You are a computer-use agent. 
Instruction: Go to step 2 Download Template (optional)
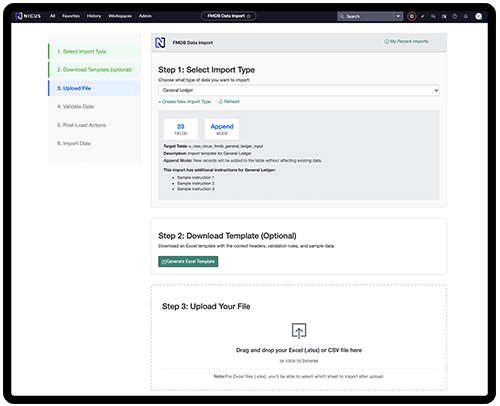[94, 70]
